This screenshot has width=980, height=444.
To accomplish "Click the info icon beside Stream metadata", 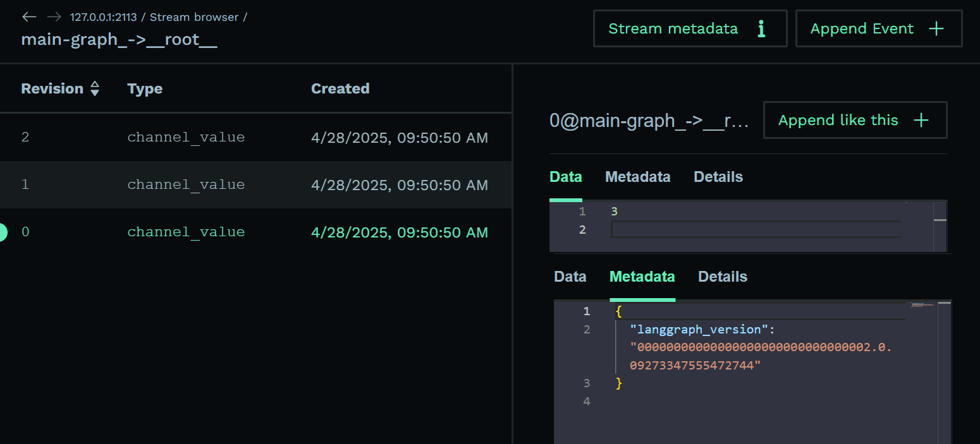I will tap(761, 28).
